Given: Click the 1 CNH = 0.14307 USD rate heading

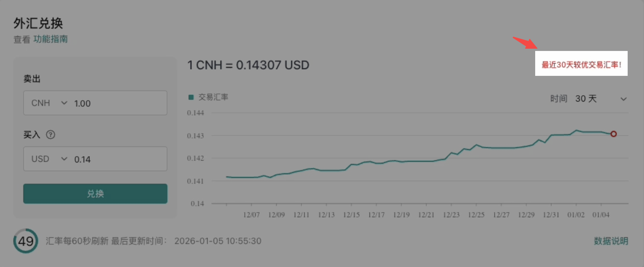Looking at the screenshot, I should 248,65.
